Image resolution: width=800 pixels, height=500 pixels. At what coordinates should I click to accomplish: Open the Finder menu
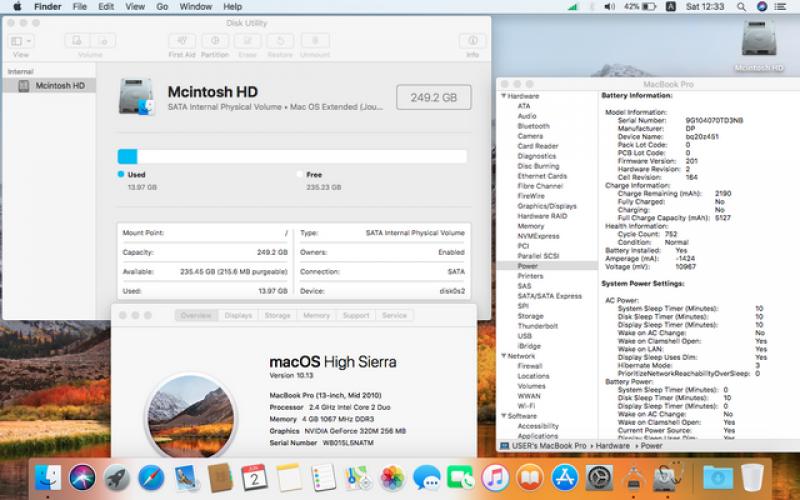(x=47, y=7)
